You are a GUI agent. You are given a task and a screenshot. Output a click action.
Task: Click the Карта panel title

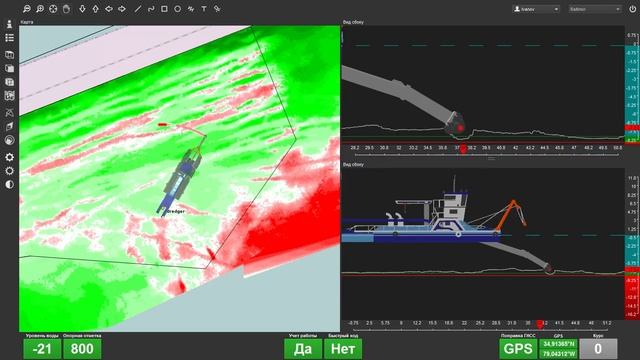coord(27,22)
